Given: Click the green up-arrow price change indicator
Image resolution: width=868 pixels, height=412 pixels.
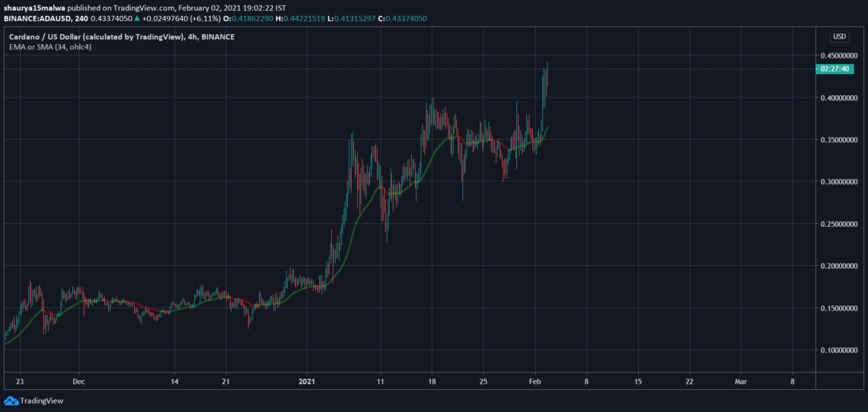Looking at the screenshot, I should pyautogui.click(x=136, y=17).
